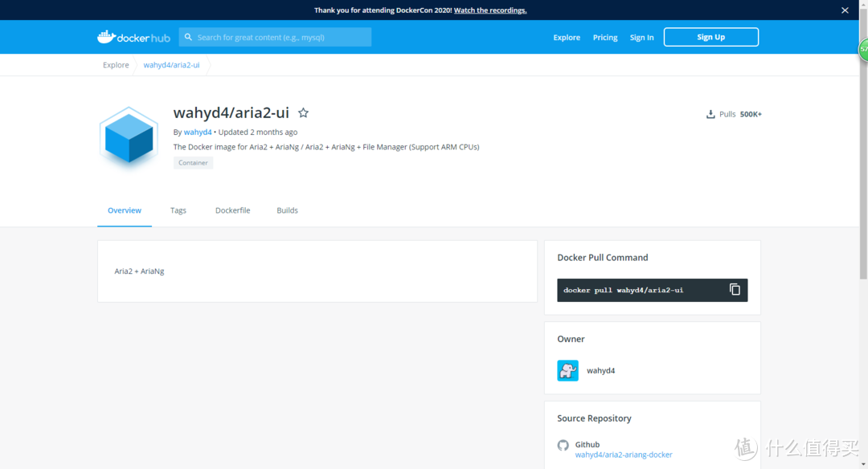Viewport: 868px width, 469px height.
Task: Focus the Docker Hub search field
Action: (x=275, y=37)
